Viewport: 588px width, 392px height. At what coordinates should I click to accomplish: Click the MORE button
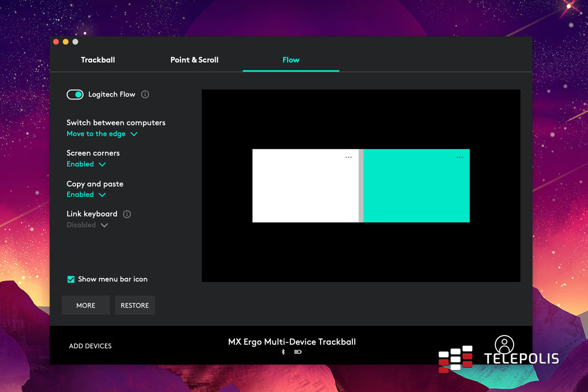point(86,305)
